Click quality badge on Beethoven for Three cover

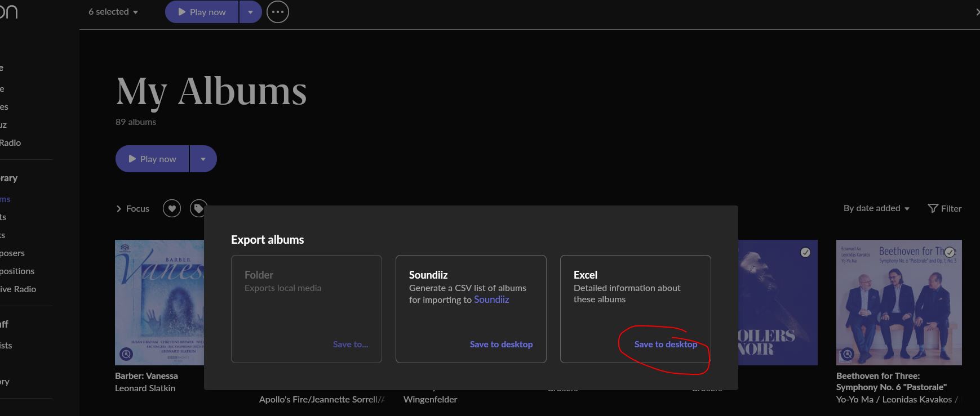[847, 354]
